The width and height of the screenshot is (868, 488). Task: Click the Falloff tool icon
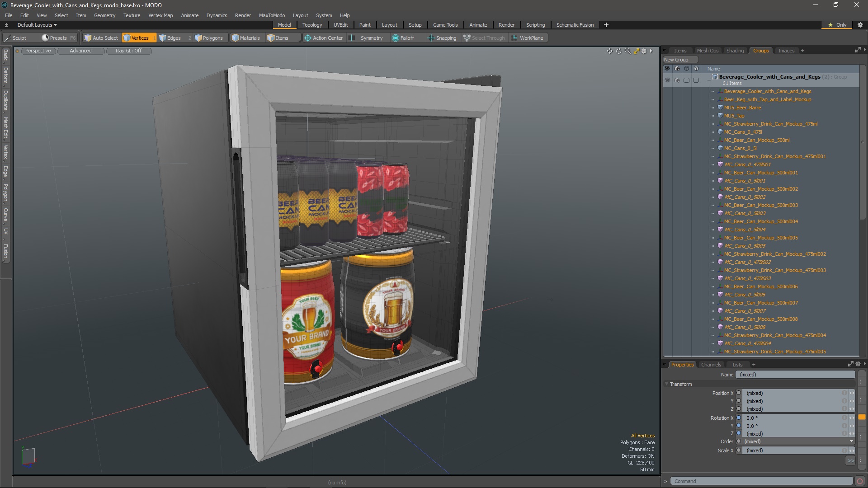(x=395, y=38)
